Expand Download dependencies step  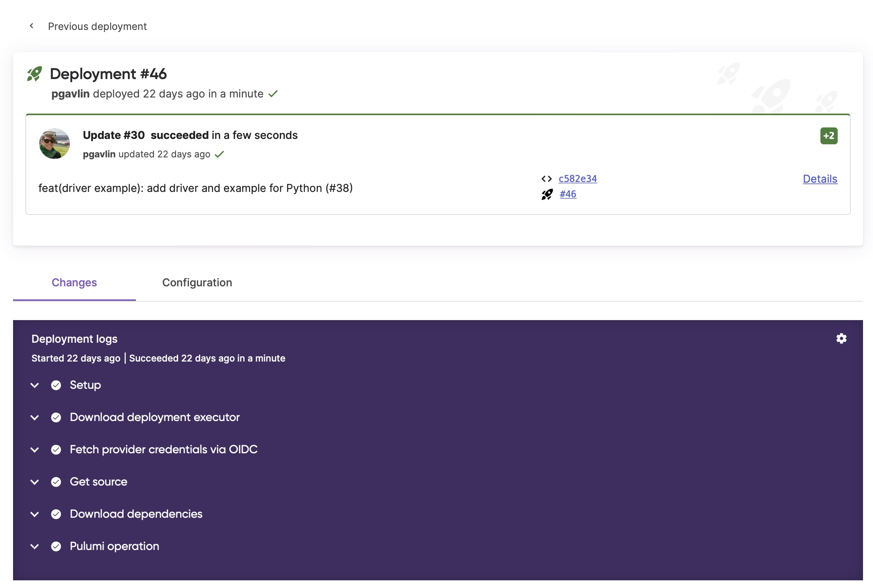pyautogui.click(x=35, y=514)
